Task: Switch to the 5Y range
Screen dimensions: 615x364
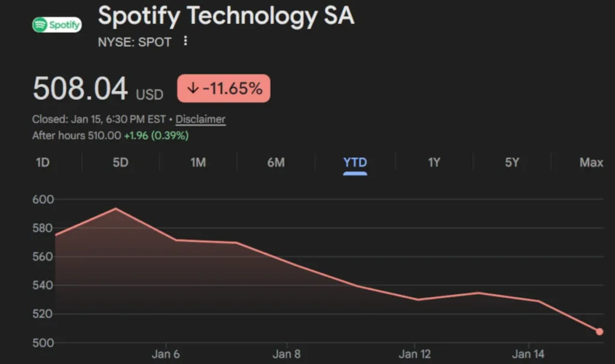Action: pos(513,162)
